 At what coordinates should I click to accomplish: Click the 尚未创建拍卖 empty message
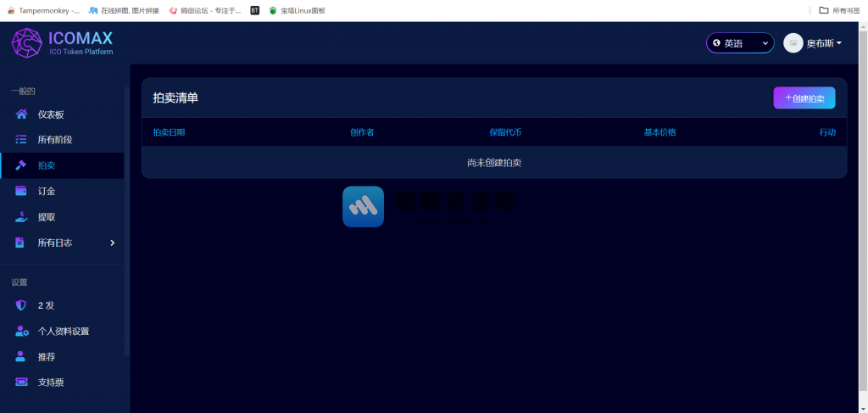[x=494, y=163]
